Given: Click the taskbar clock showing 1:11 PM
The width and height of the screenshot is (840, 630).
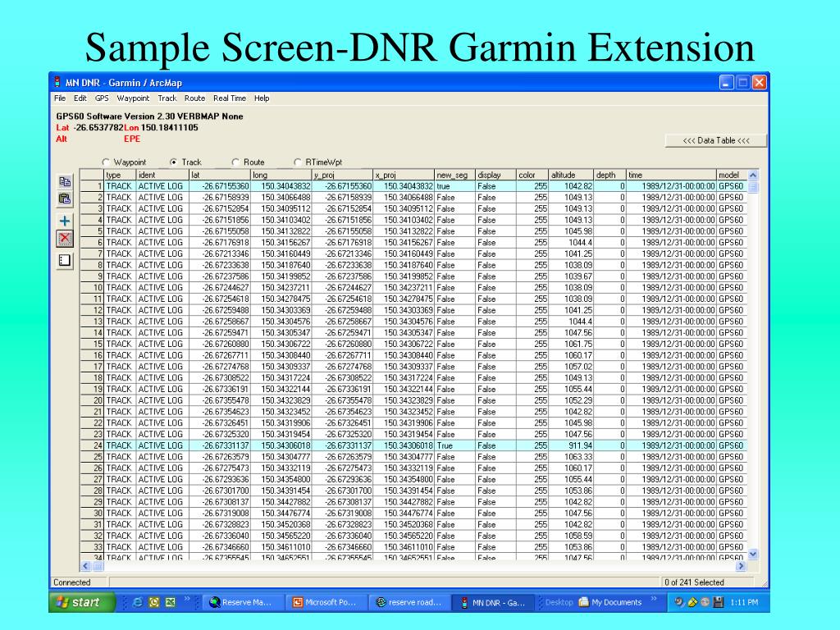Looking at the screenshot, I should (744, 602).
